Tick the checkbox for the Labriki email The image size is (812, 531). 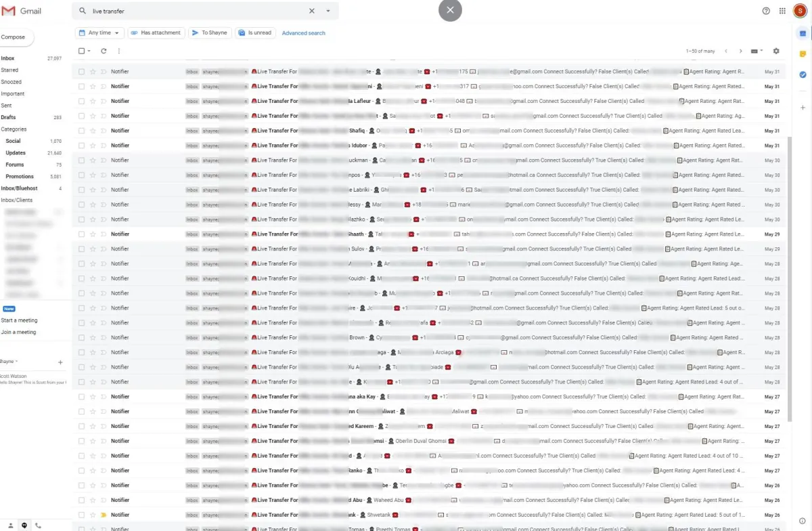[x=81, y=190]
